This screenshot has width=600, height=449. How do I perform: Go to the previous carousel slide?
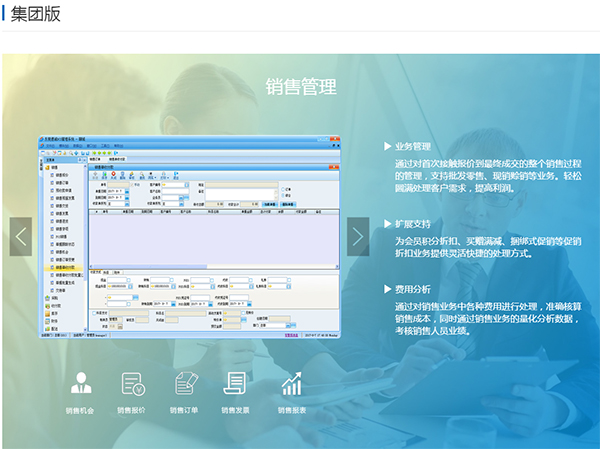[x=21, y=236]
